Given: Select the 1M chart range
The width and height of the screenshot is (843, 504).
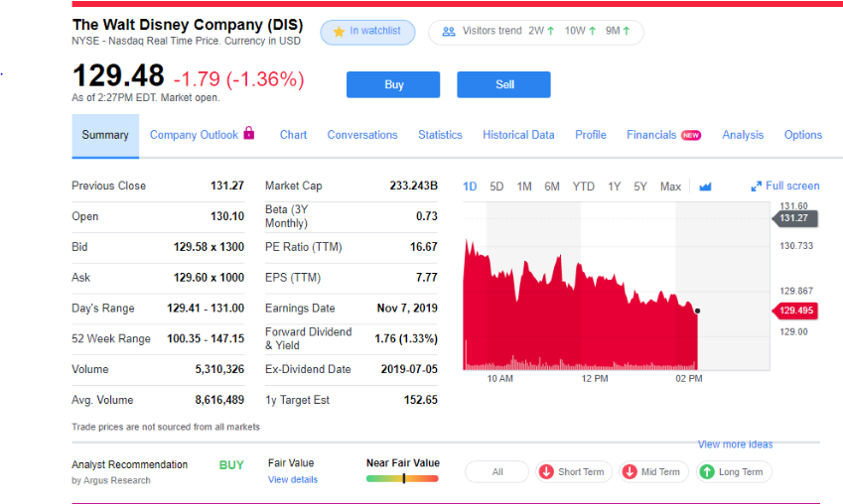Looking at the screenshot, I should point(524,187).
